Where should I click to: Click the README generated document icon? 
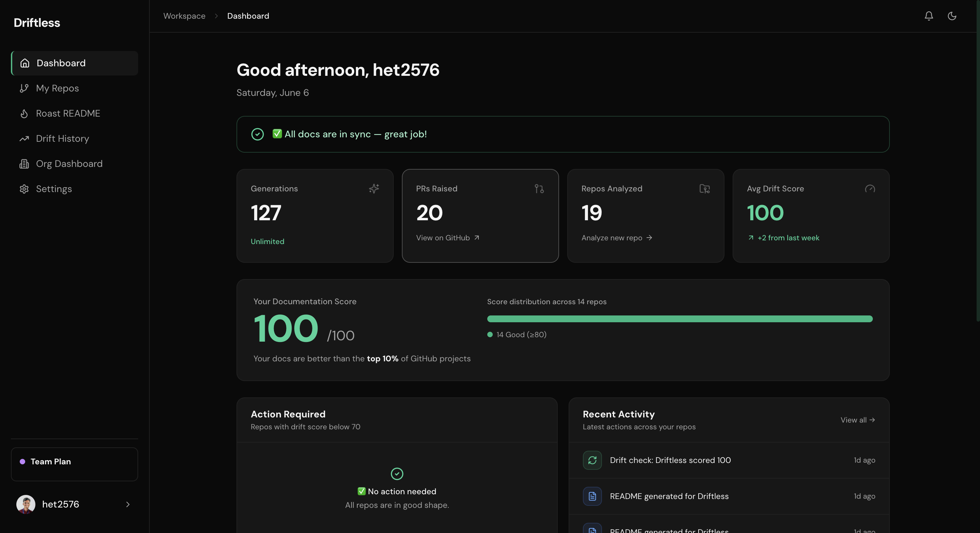click(x=592, y=497)
